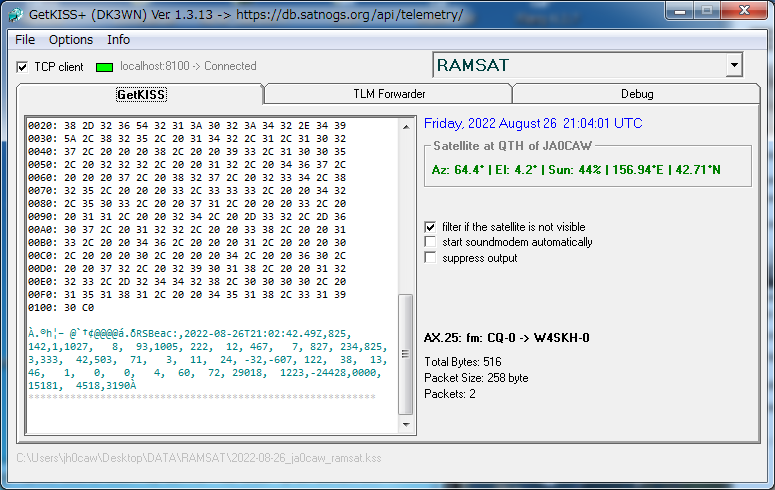The image size is (775, 490).
Task: Click hex row 0100: 30 C0
Action: (x=61, y=308)
